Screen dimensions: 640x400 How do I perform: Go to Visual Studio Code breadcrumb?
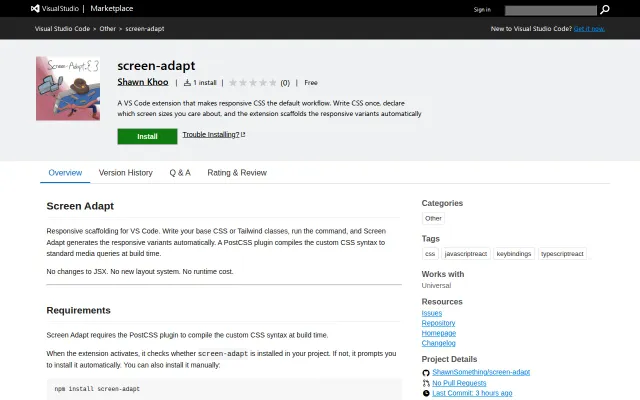coord(62,29)
